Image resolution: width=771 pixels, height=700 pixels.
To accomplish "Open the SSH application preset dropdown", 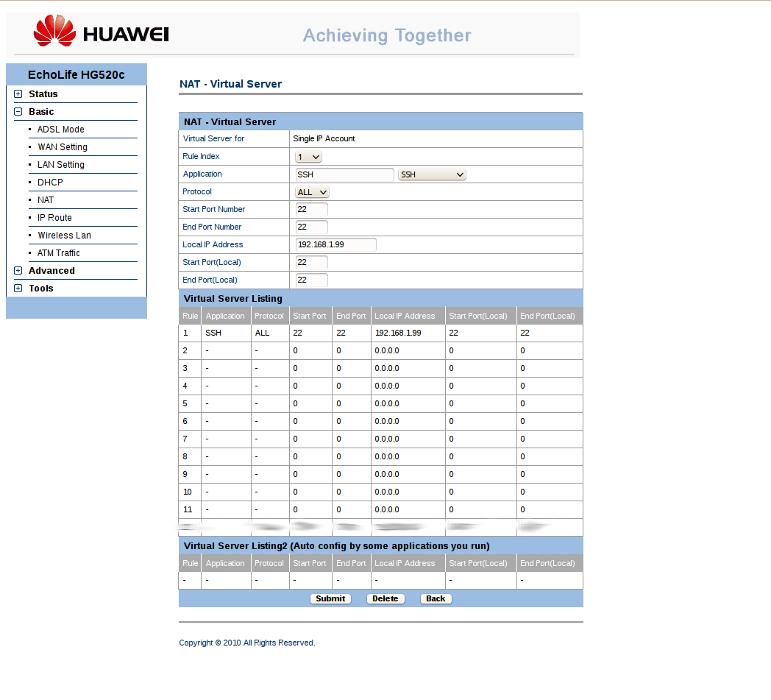I will point(432,174).
